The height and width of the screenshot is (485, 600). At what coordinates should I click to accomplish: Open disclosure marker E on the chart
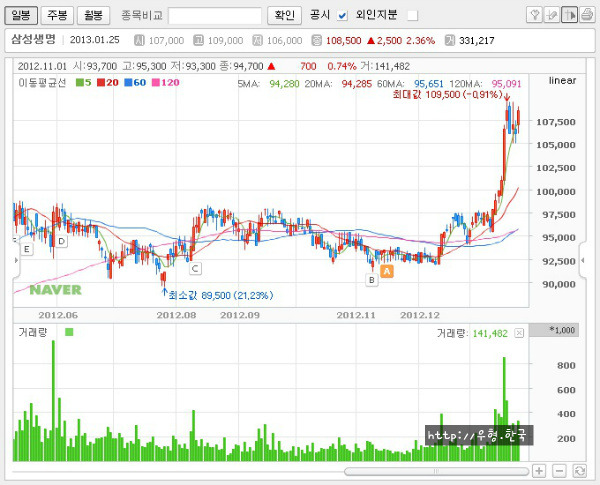(x=26, y=250)
